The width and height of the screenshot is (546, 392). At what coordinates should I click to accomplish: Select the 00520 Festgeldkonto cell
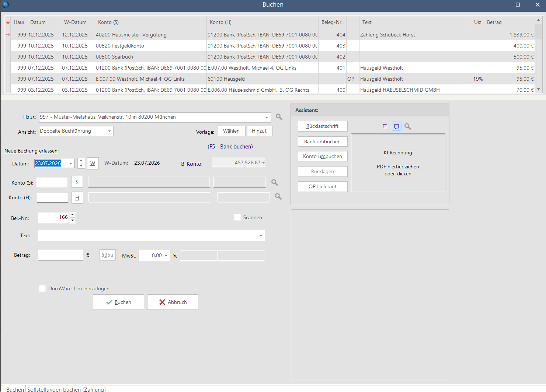[x=151, y=46]
